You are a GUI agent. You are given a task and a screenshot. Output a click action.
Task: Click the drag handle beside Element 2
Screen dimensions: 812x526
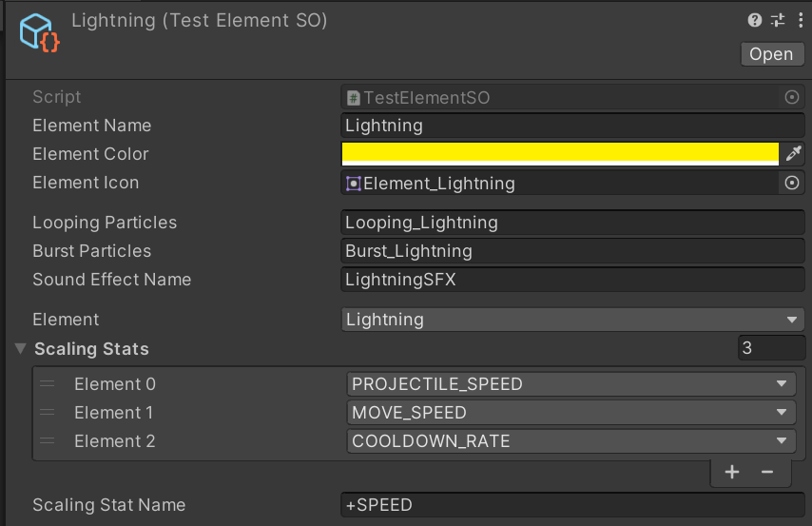point(48,441)
